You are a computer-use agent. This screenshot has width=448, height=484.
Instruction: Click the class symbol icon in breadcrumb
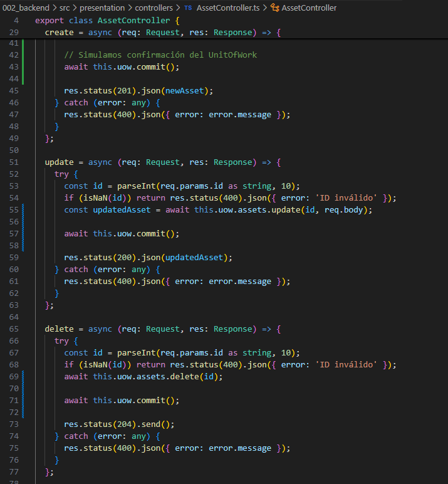pyautogui.click(x=274, y=8)
